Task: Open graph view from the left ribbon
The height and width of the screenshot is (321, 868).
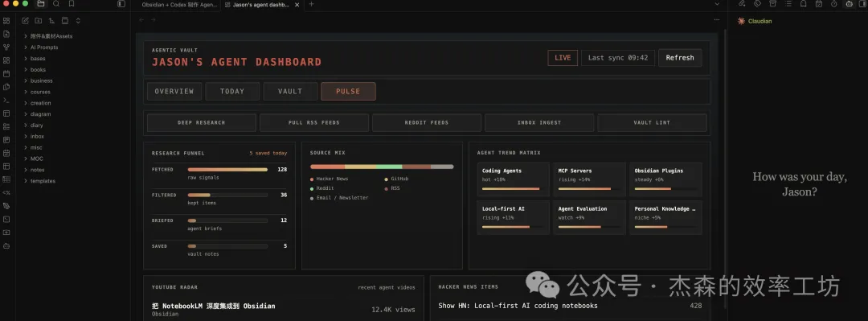Action: click(6, 47)
